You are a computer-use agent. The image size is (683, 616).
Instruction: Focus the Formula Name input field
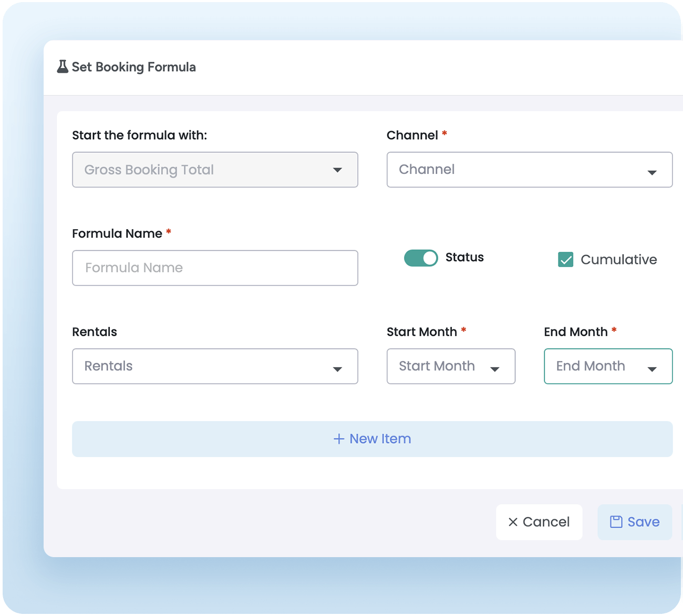click(215, 268)
